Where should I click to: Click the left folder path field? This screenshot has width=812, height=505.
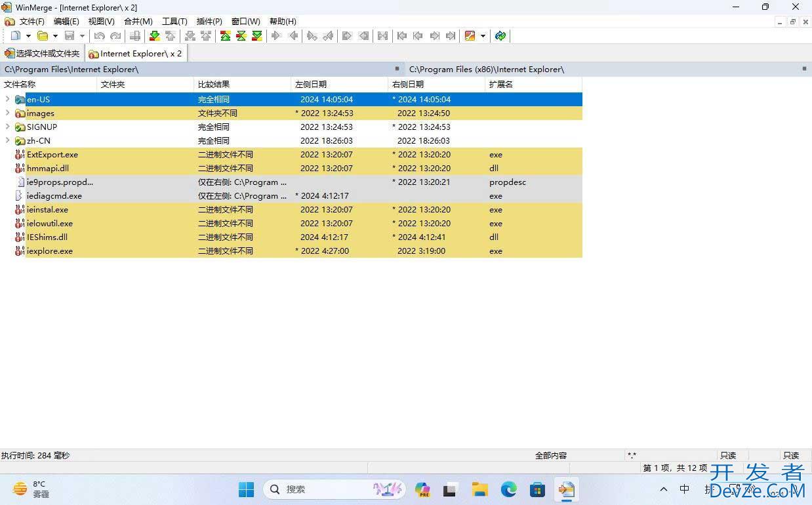(x=196, y=69)
